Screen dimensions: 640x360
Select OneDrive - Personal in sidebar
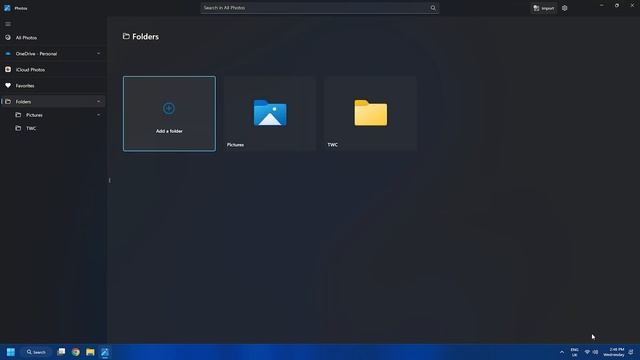53,54
